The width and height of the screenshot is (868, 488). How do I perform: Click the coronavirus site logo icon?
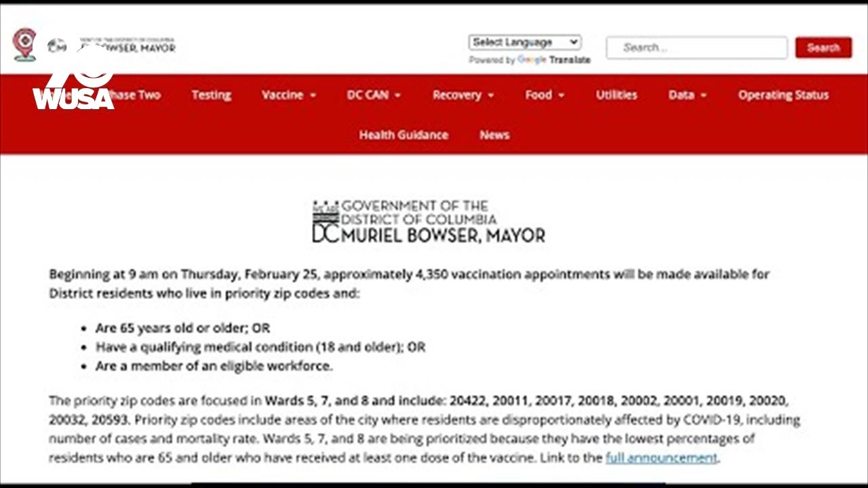pyautogui.click(x=24, y=45)
